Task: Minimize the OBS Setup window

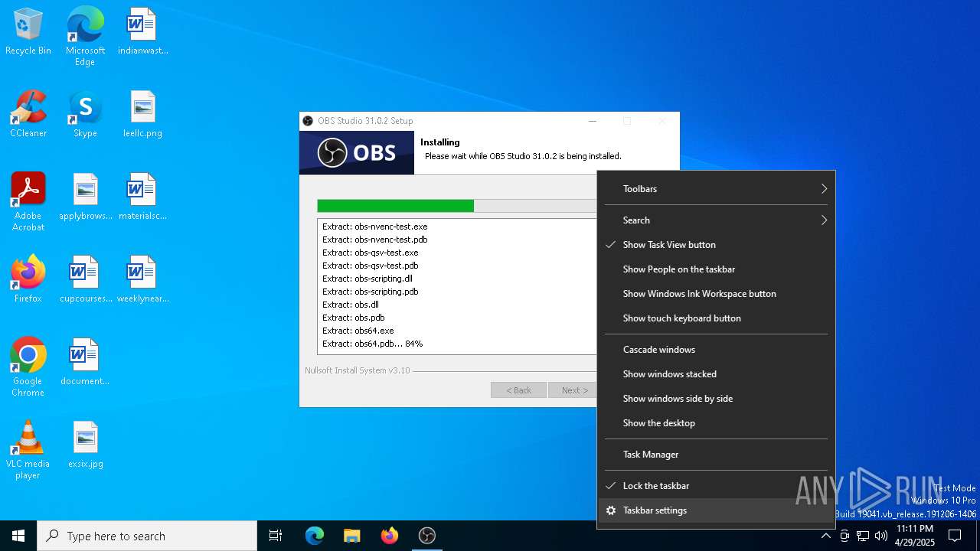Action: click(593, 121)
